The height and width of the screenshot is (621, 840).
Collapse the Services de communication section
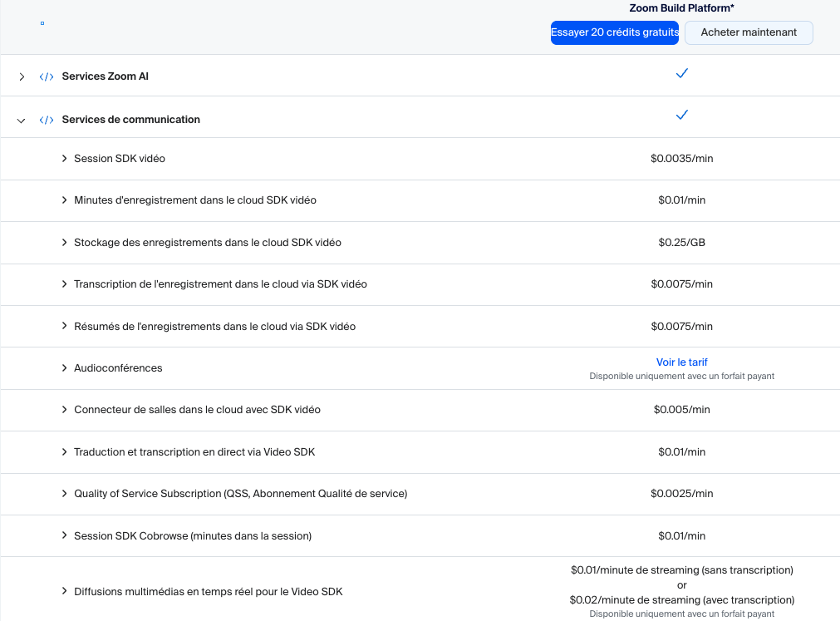coord(22,121)
